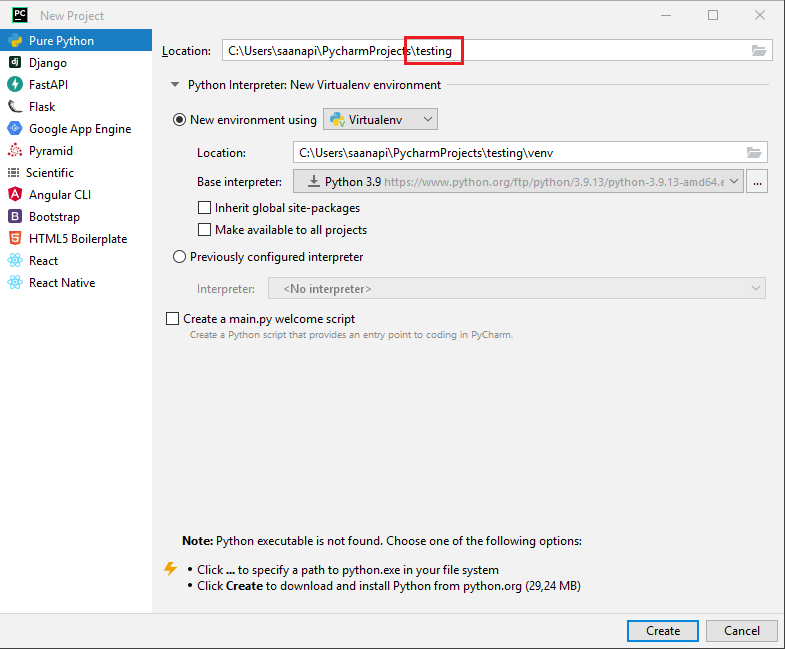Click the project Location path text field
This screenshot has height=649, width=785.
point(480,51)
